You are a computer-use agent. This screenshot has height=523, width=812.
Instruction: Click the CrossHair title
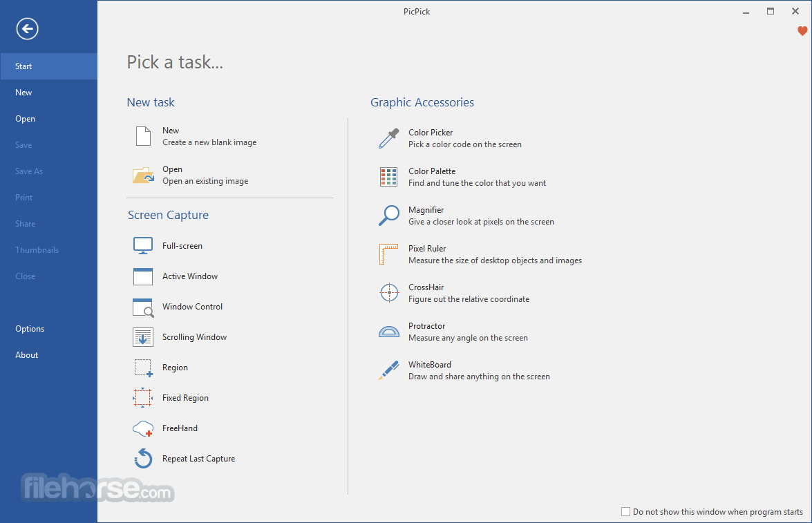point(426,287)
